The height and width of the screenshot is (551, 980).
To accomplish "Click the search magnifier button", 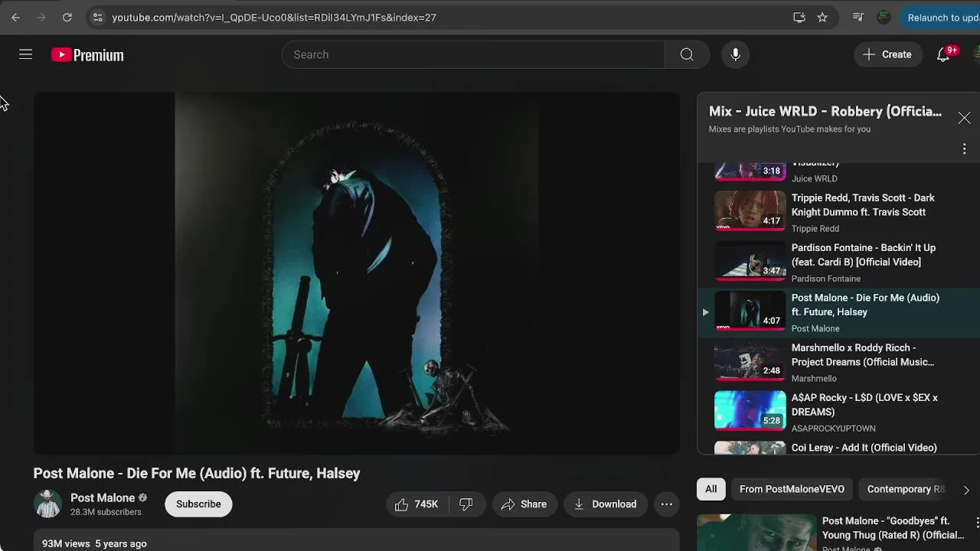I will [687, 54].
